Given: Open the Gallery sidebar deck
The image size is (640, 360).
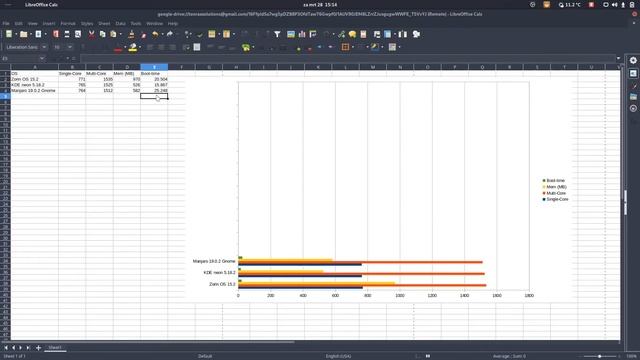Looking at the screenshot, I should pos(633,97).
